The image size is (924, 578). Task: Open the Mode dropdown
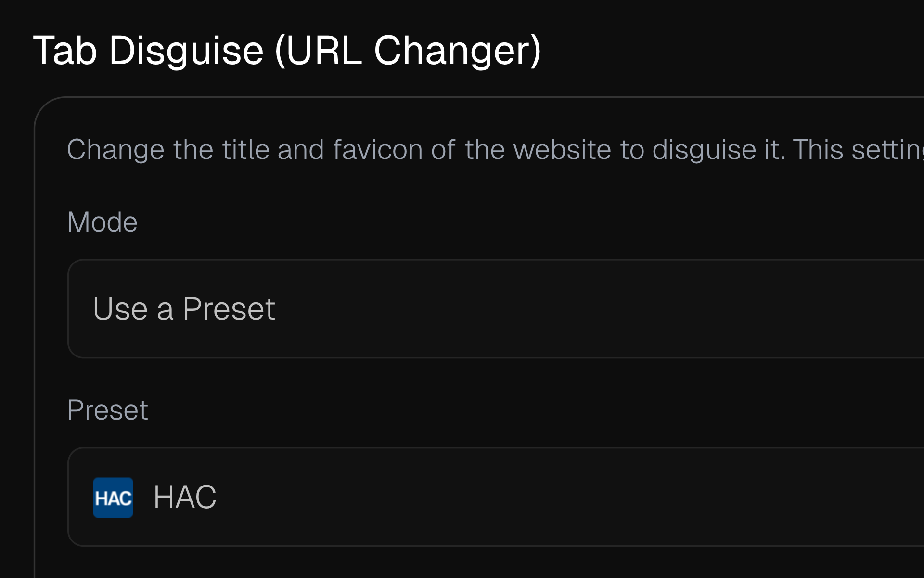[x=496, y=309]
